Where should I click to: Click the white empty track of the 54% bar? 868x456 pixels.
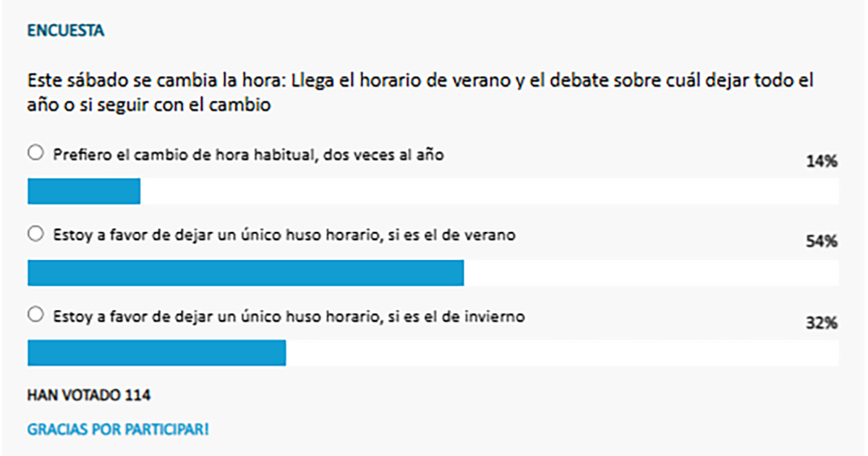click(x=651, y=272)
